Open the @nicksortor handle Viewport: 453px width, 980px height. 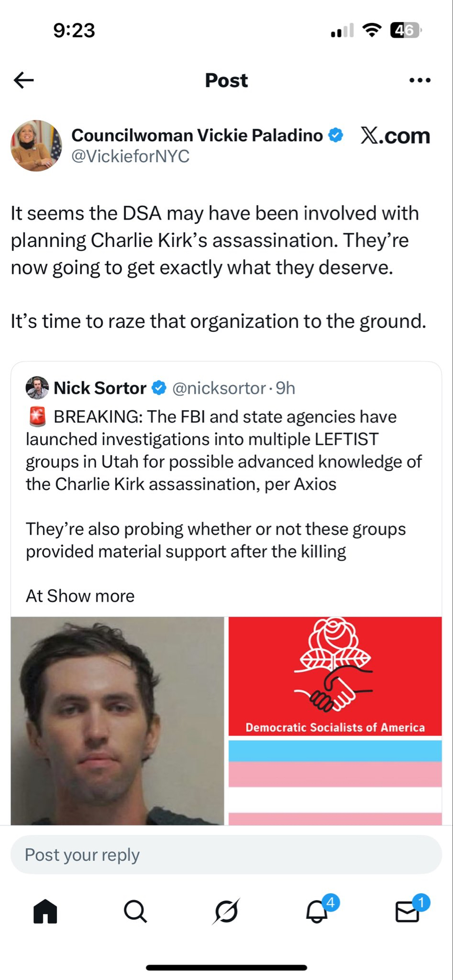(219, 388)
